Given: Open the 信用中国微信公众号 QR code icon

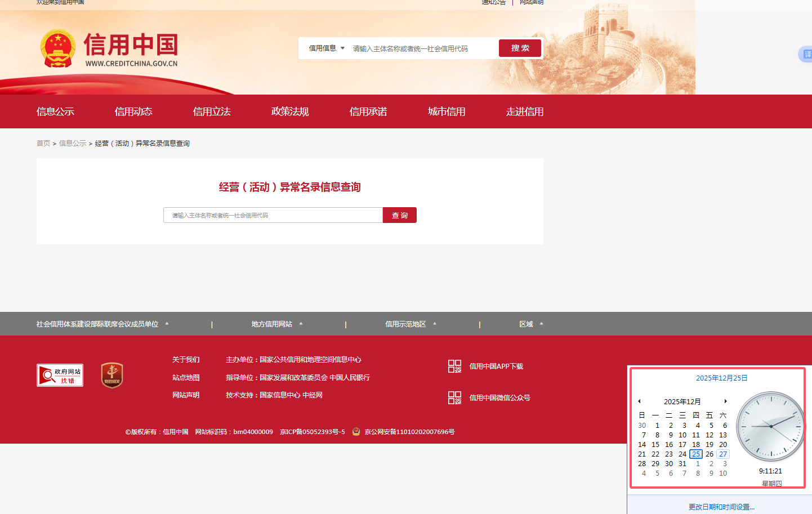Looking at the screenshot, I should 454,397.
